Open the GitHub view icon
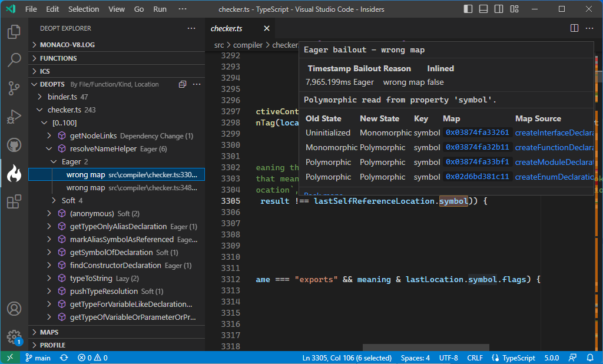 (14, 145)
